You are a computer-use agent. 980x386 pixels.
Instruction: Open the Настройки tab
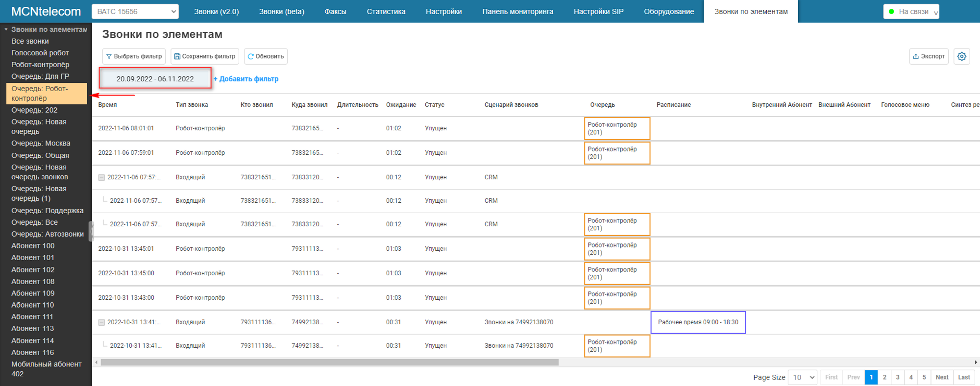point(444,11)
